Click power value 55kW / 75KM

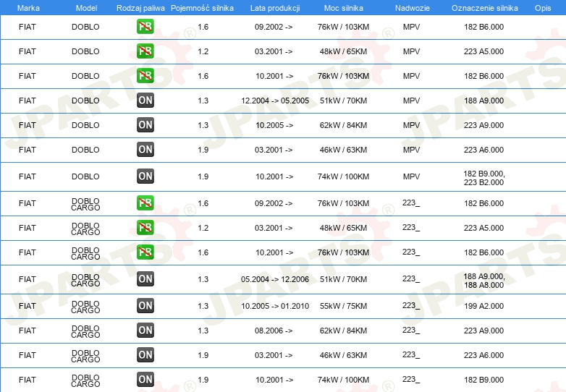click(x=343, y=306)
